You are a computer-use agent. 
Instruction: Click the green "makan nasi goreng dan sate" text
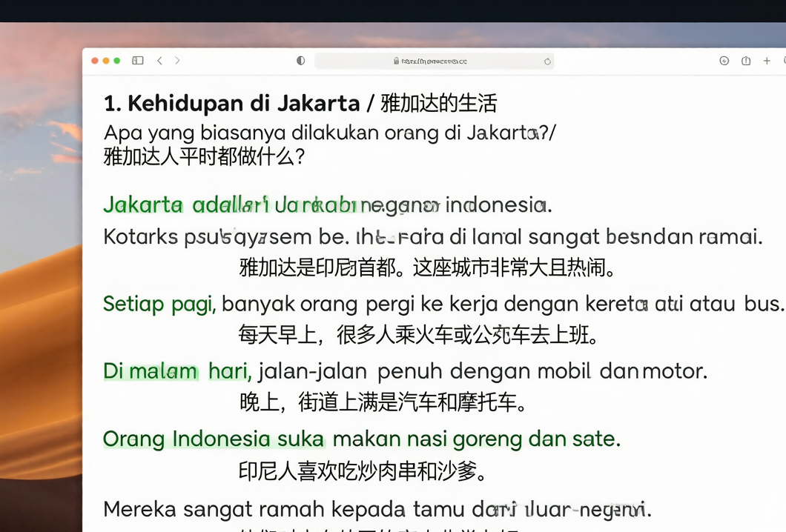(477, 439)
